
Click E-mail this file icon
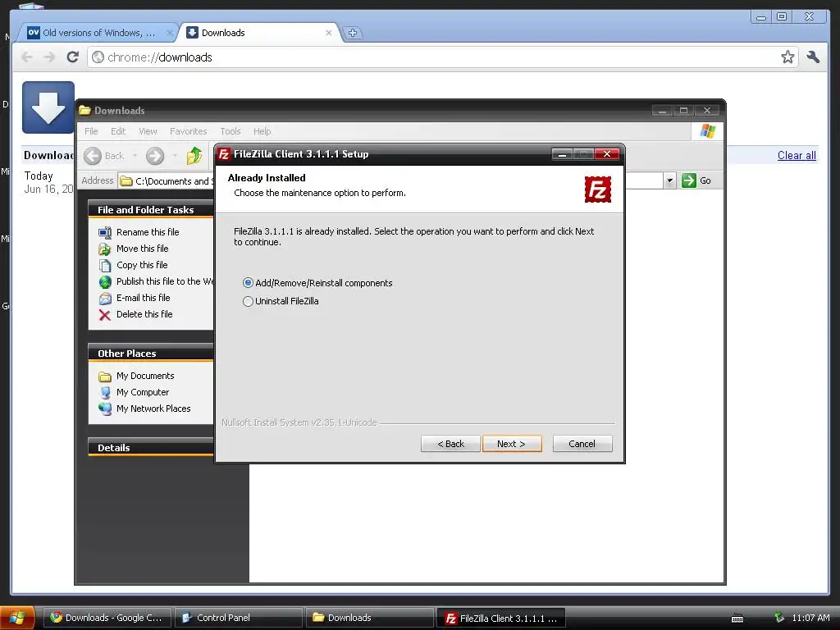tap(105, 299)
